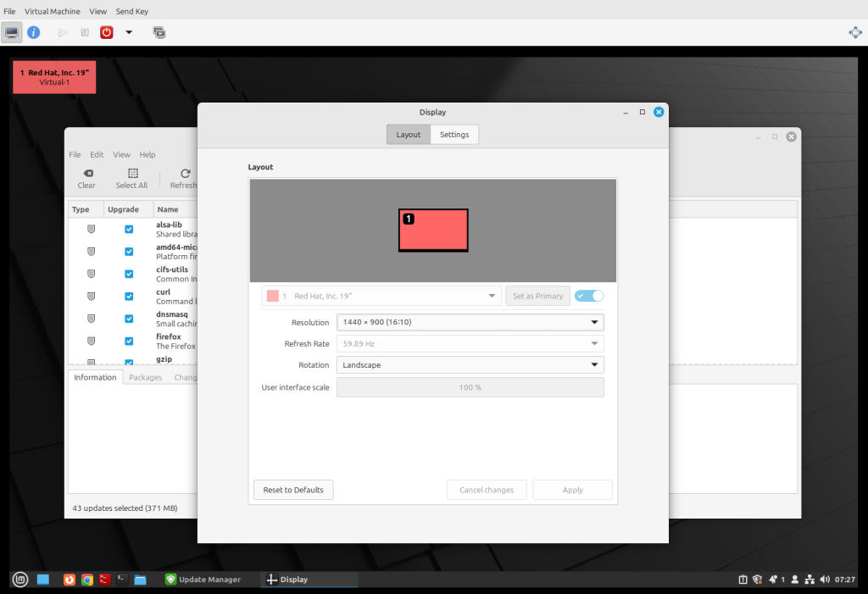Image resolution: width=868 pixels, height=594 pixels.
Task: Open the volume control tray icon
Action: tap(825, 580)
